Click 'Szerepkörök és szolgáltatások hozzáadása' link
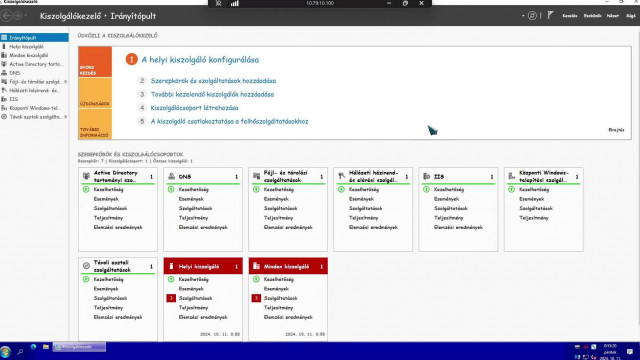This screenshot has width=640, height=360. point(213,81)
